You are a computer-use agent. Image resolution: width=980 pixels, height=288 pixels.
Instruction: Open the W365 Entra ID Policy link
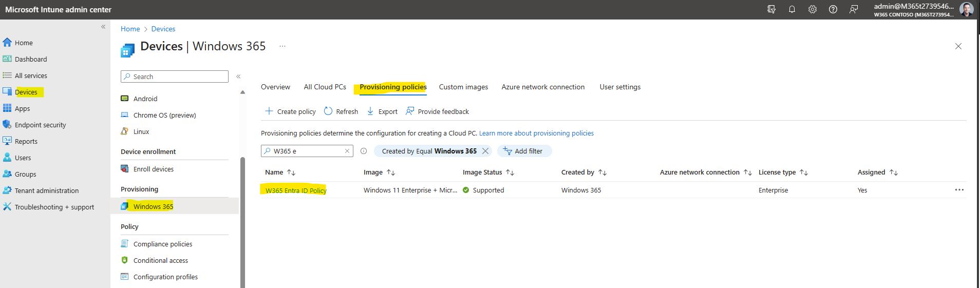296,190
